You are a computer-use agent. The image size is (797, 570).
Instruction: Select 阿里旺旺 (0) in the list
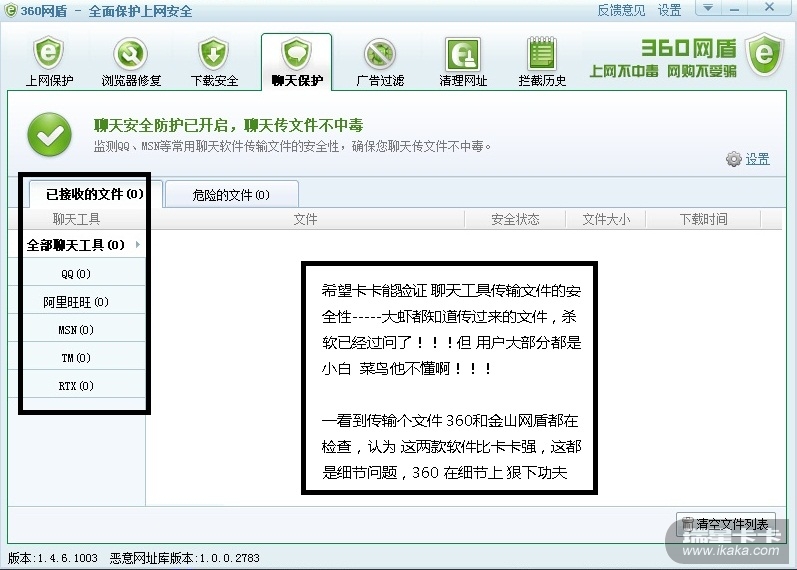(76, 302)
